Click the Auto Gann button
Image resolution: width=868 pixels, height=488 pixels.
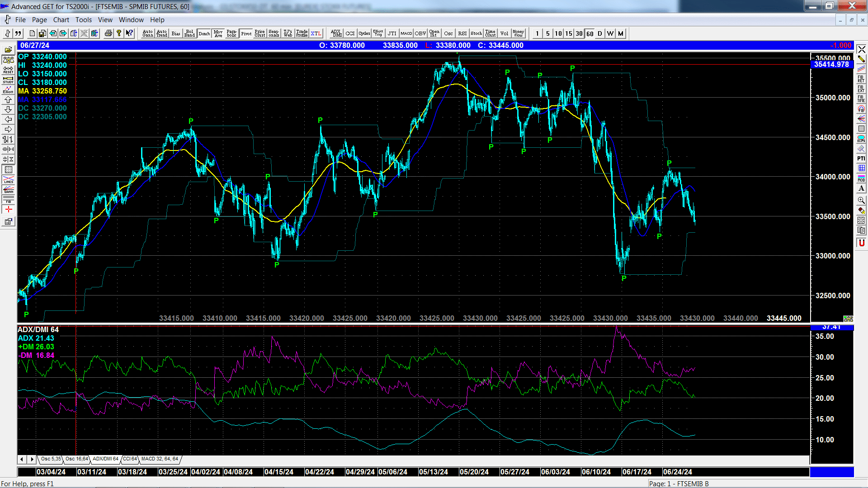point(148,33)
